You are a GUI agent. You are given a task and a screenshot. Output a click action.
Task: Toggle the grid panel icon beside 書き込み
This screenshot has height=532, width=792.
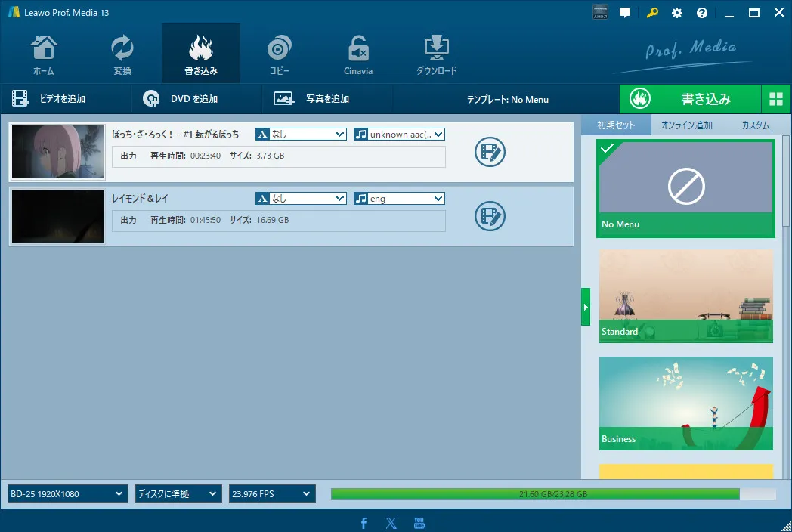click(776, 98)
